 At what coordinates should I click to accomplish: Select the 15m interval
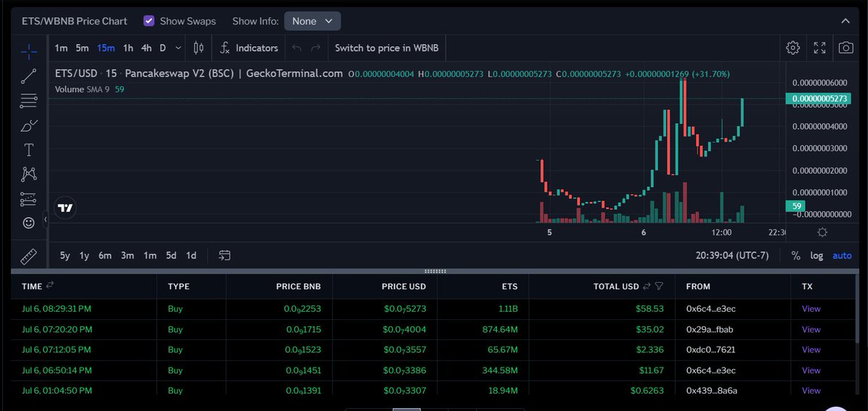pyautogui.click(x=106, y=48)
